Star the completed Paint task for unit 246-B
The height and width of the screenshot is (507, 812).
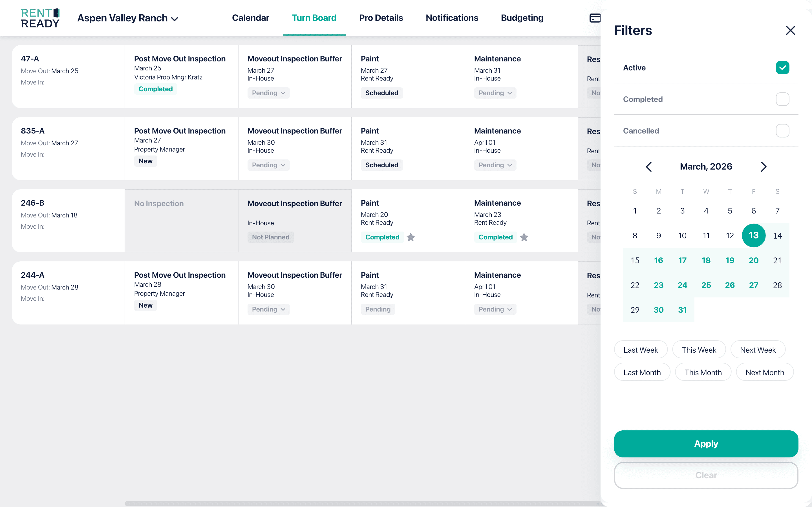pyautogui.click(x=411, y=237)
